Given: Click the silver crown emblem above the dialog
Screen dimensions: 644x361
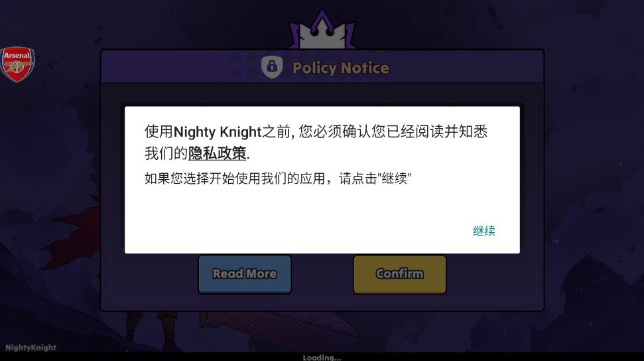Looking at the screenshot, I should tap(322, 31).
